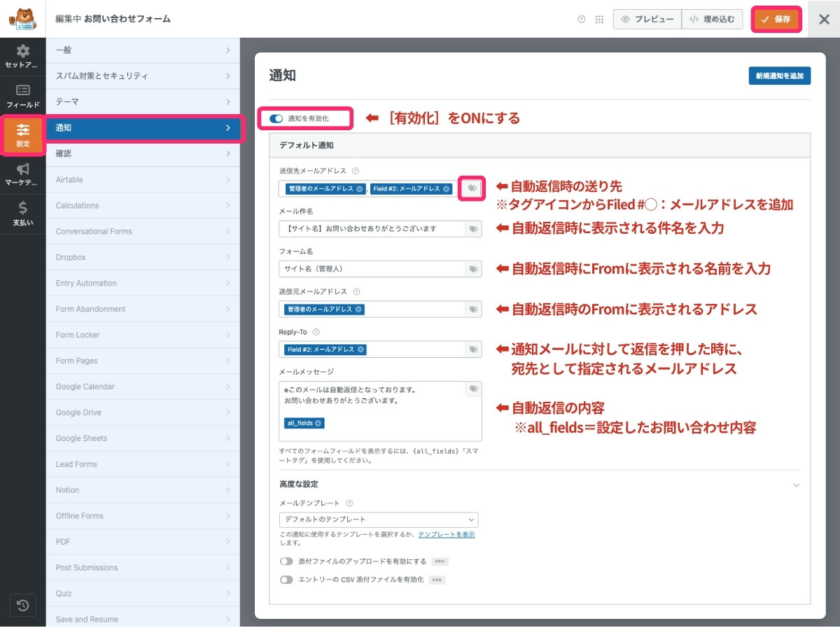Open the テンプレートを表示 link

[x=448, y=534]
